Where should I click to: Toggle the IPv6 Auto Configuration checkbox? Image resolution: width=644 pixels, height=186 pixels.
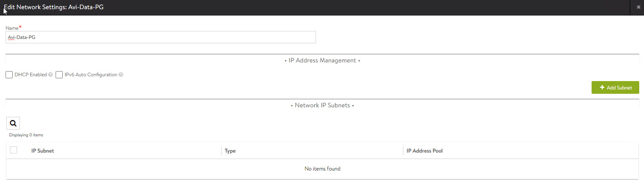59,75
